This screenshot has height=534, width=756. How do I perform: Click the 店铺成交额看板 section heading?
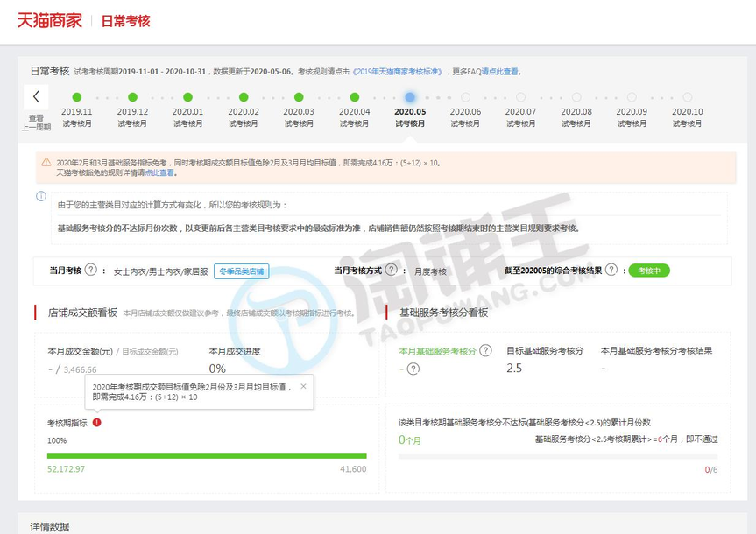click(82, 313)
